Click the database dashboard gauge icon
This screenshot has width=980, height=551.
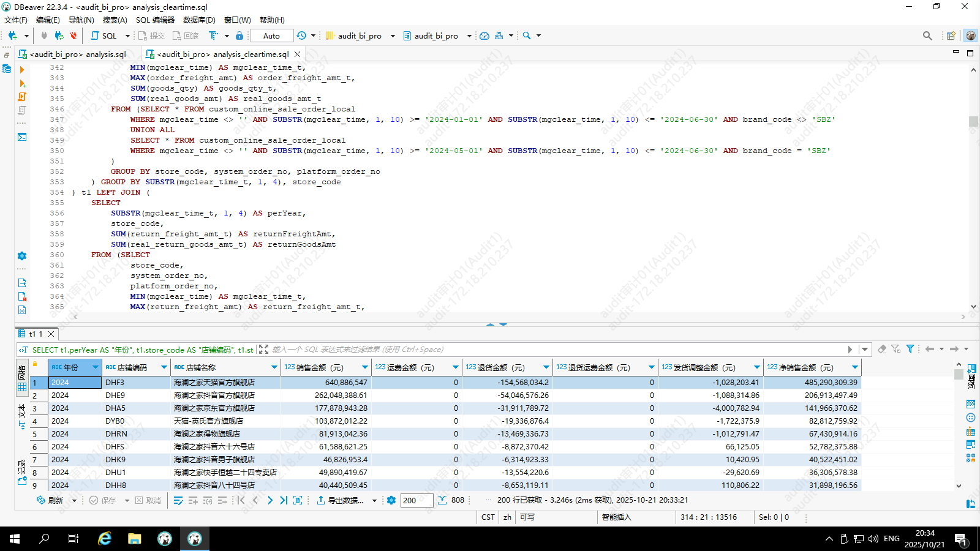point(484,36)
